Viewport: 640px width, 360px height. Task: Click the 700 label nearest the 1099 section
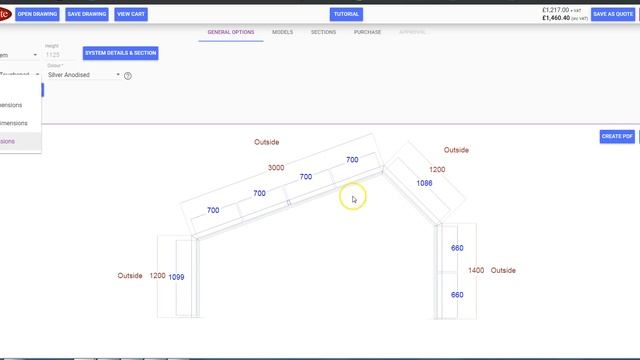coord(213,211)
